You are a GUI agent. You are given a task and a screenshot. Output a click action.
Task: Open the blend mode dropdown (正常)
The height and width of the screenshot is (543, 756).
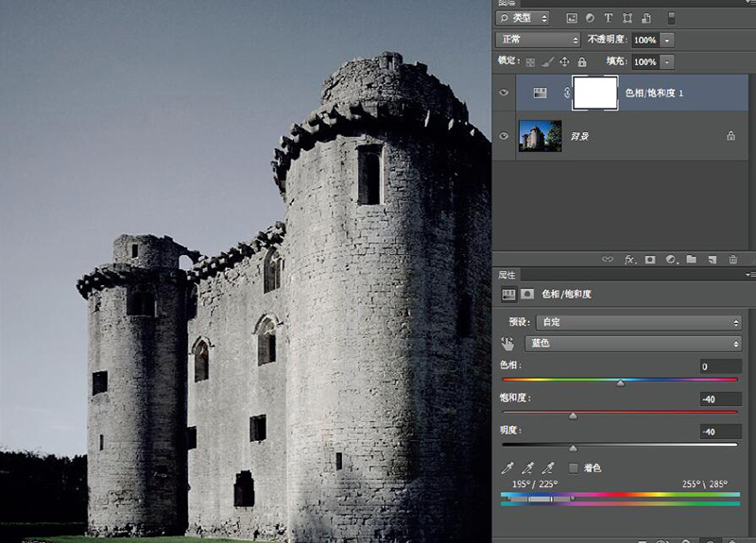coord(539,40)
